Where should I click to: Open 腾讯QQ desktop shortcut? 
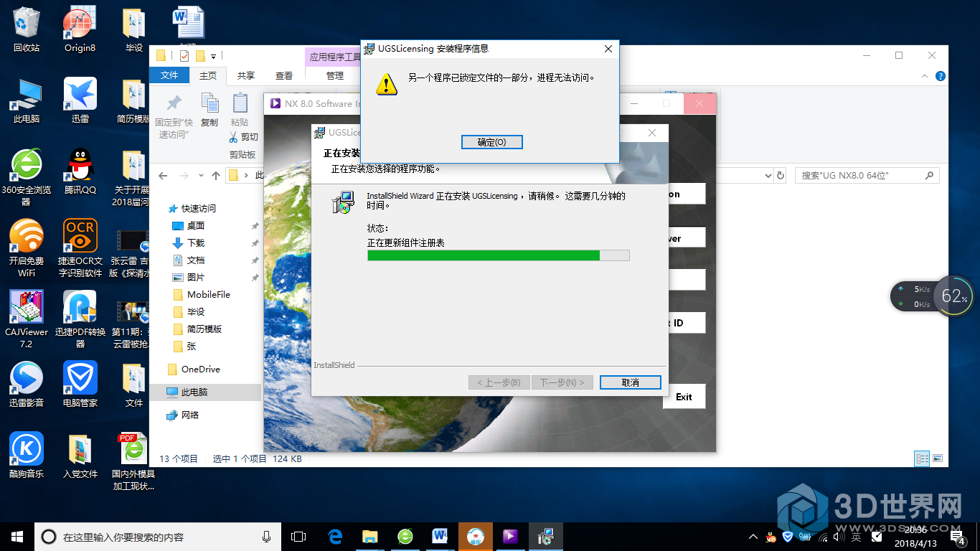pyautogui.click(x=80, y=171)
